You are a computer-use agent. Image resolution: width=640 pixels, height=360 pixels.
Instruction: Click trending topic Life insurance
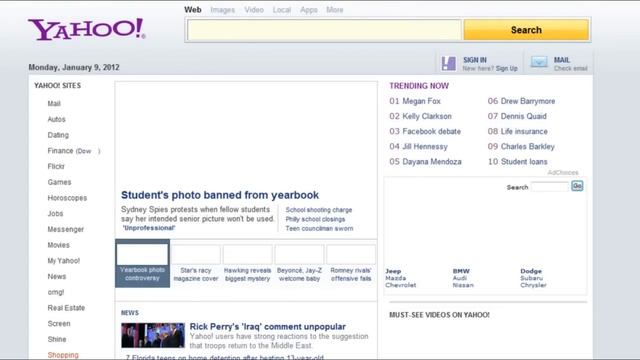pos(524,131)
